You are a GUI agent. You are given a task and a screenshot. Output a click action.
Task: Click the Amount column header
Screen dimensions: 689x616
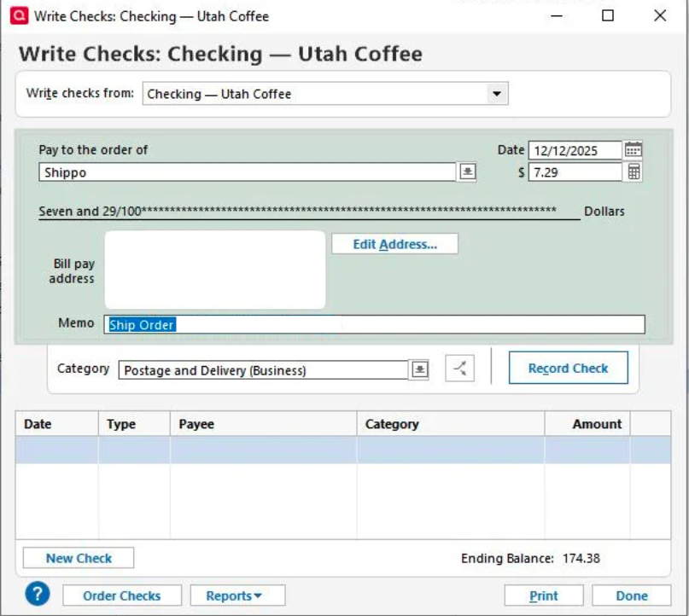(587, 424)
